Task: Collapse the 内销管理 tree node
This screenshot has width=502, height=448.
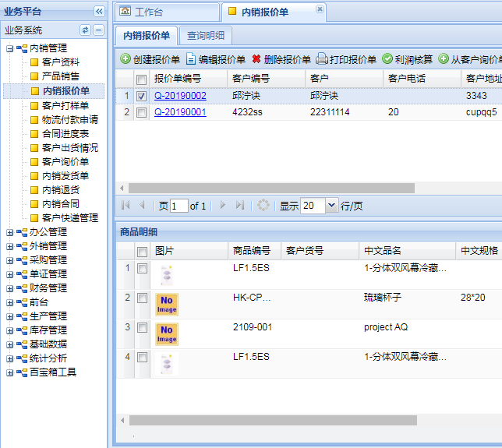Action: 9,49
